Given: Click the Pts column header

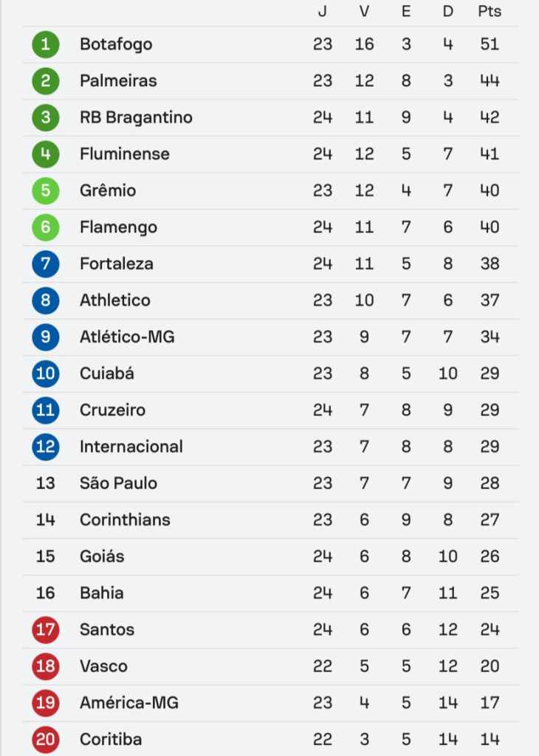Looking at the screenshot, I should click(x=490, y=11).
